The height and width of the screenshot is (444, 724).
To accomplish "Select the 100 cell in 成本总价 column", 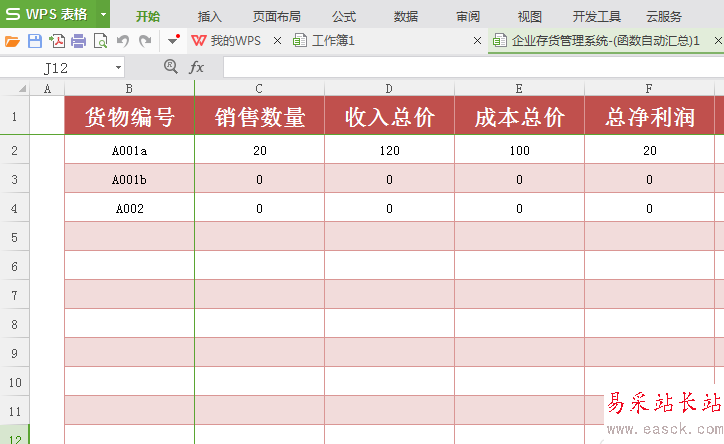I will pyautogui.click(x=519, y=150).
